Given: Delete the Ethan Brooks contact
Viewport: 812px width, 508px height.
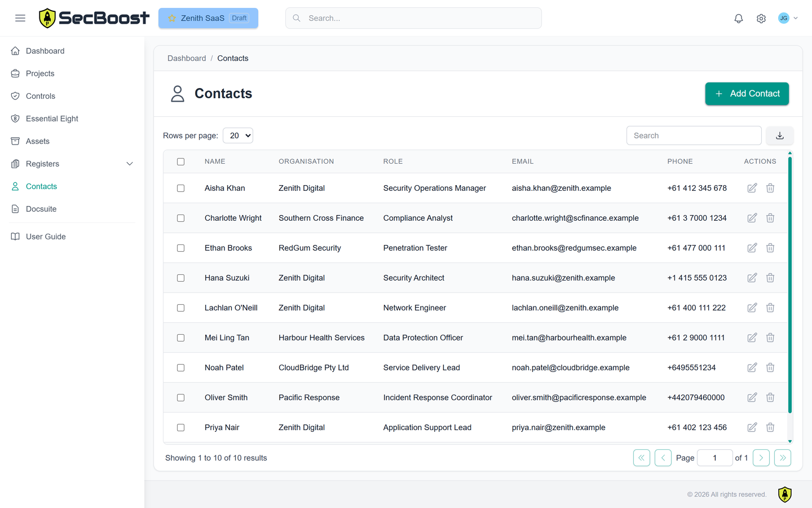Looking at the screenshot, I should point(770,248).
